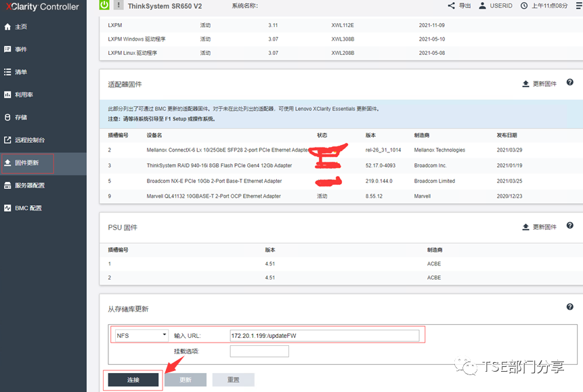Click LXPM Linux 驱动程序 row name

coord(132,53)
